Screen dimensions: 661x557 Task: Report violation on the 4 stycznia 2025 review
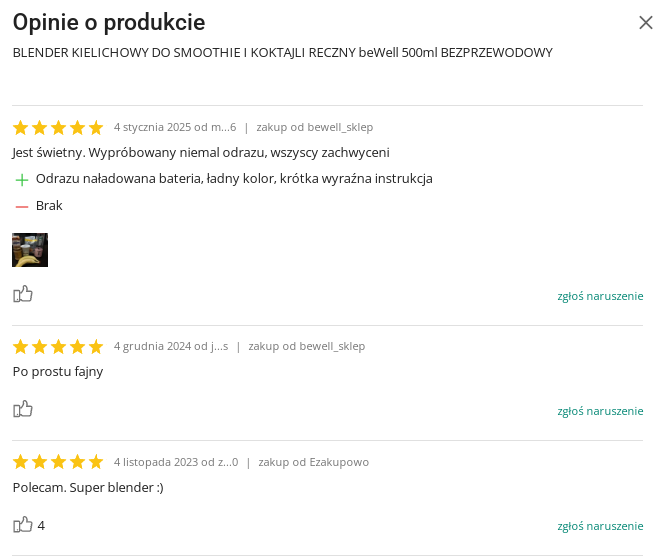[x=600, y=296]
